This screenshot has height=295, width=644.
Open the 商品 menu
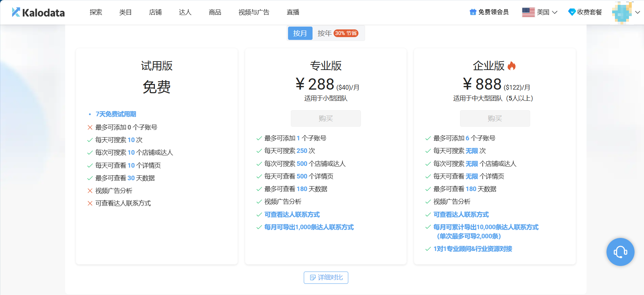[x=215, y=12]
